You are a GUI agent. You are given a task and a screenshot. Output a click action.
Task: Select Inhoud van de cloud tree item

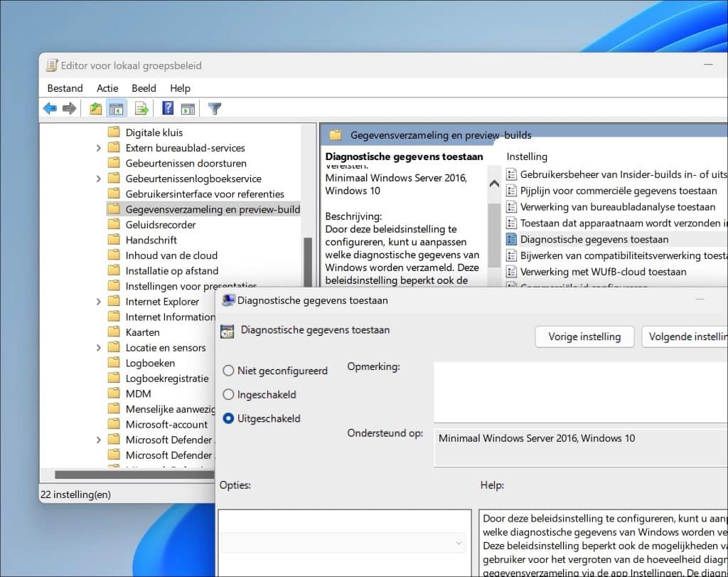pos(171,255)
